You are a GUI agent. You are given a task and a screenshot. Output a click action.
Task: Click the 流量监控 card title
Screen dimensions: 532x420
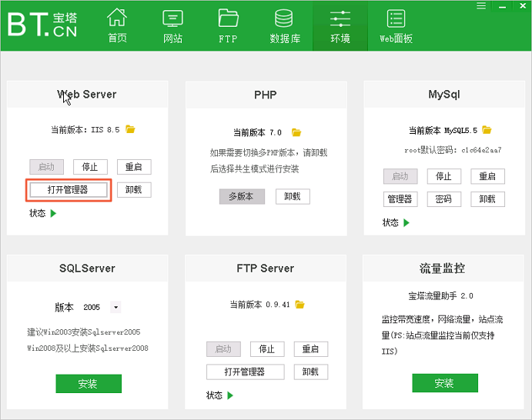click(443, 268)
